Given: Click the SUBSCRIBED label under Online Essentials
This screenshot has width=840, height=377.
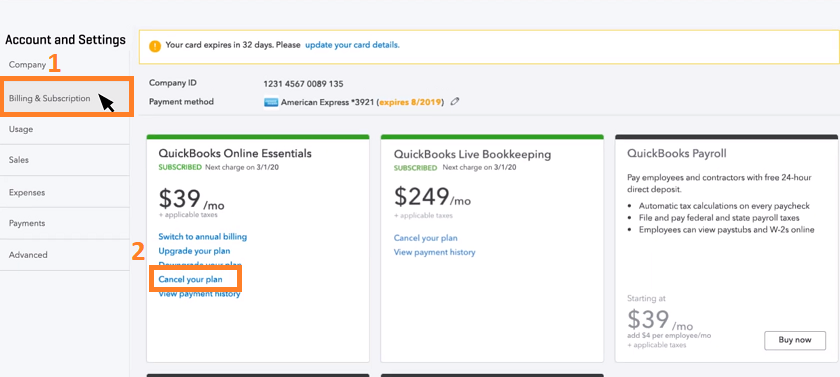Looking at the screenshot, I should [180, 167].
